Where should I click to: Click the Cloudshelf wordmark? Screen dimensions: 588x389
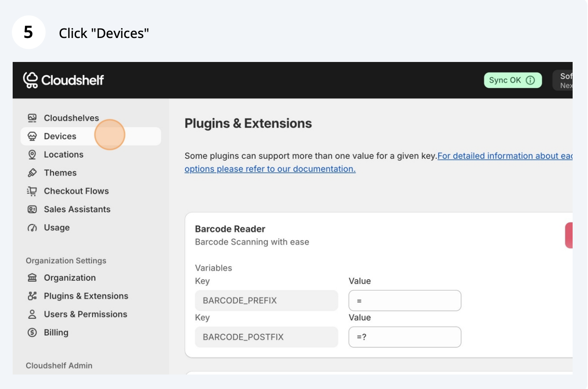pyautogui.click(x=73, y=80)
